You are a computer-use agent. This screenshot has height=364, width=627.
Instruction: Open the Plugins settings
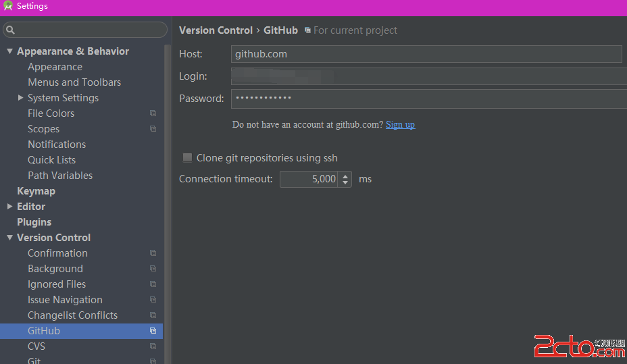34,222
